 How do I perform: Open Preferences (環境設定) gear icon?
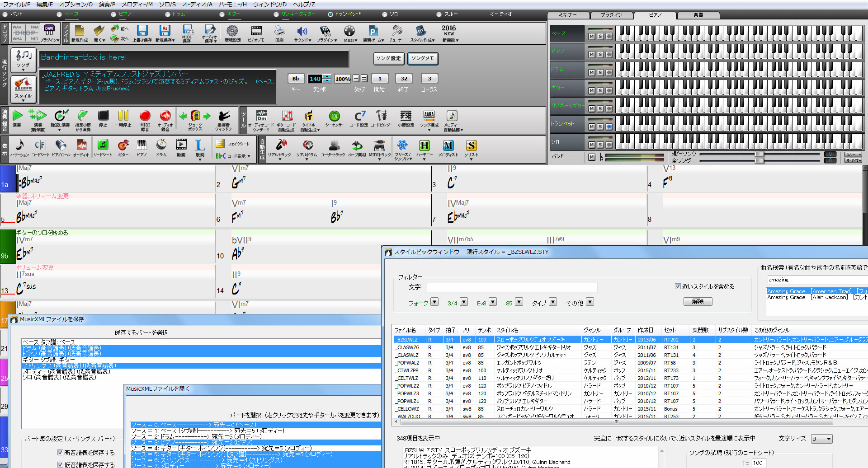232,33
